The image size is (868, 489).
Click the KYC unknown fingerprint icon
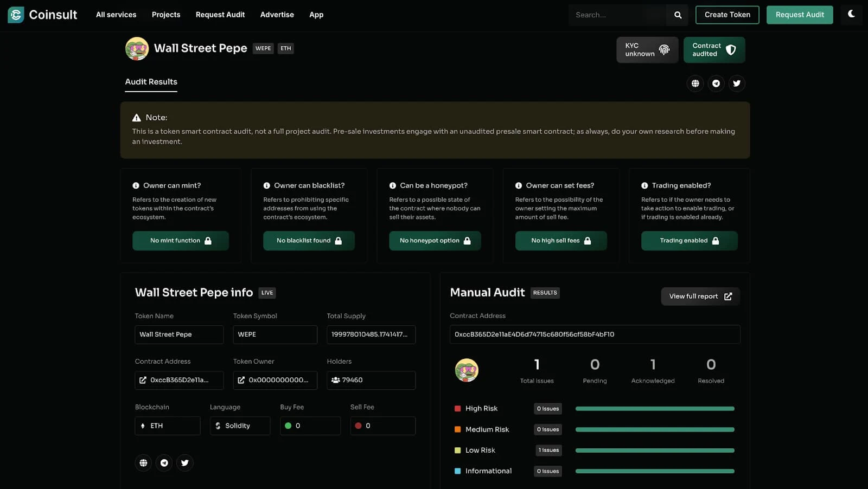click(x=664, y=50)
